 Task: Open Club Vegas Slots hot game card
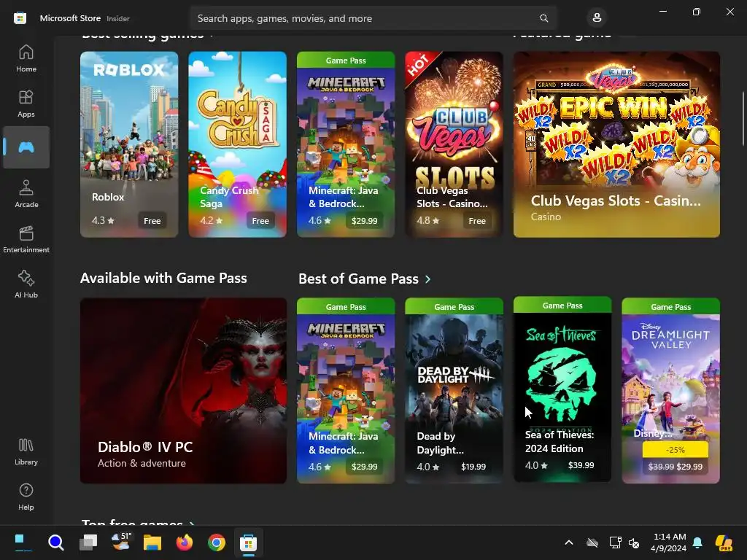click(454, 144)
